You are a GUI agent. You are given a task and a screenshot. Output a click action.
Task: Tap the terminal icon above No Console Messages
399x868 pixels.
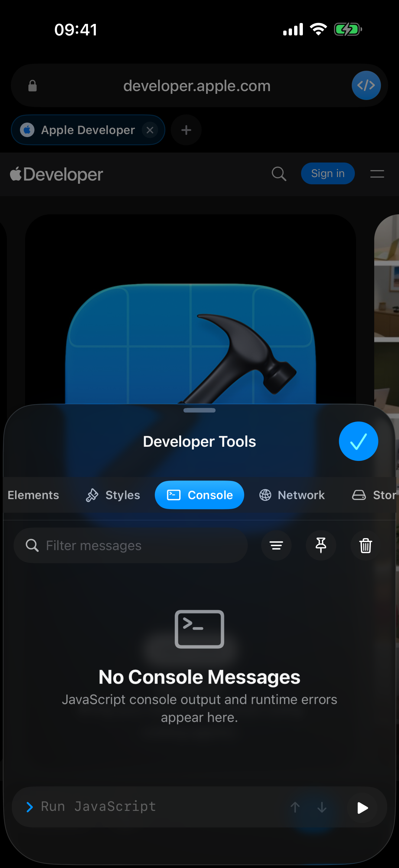click(199, 629)
